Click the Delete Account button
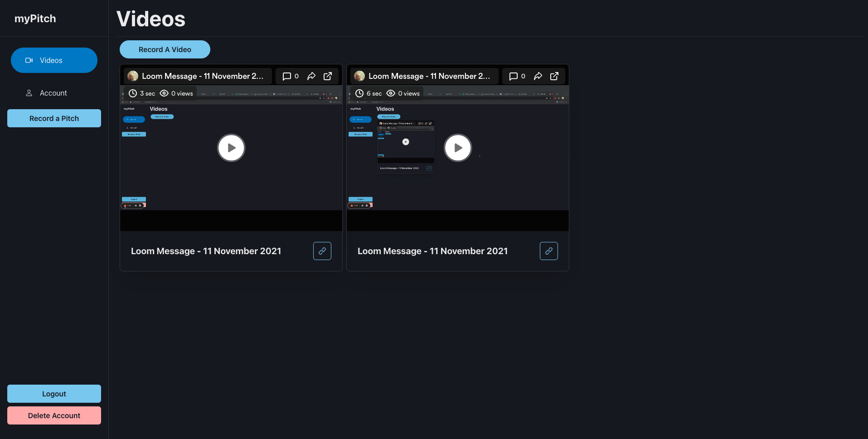This screenshot has width=868, height=439. [54, 415]
